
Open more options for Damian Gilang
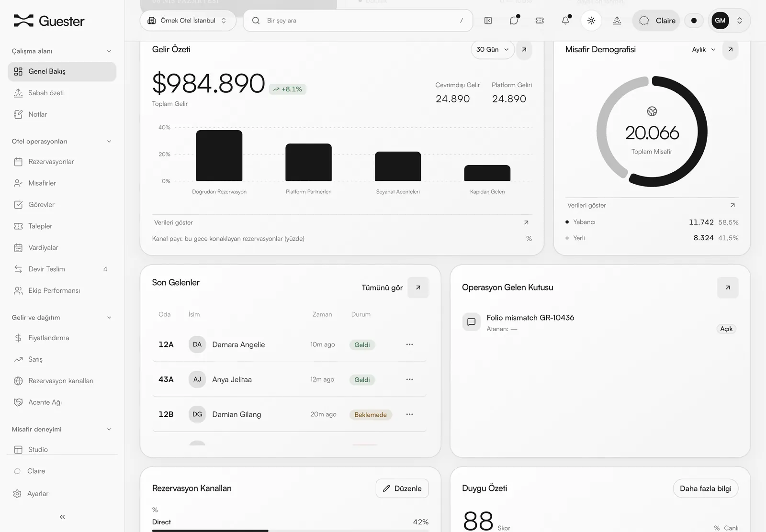[409, 414]
